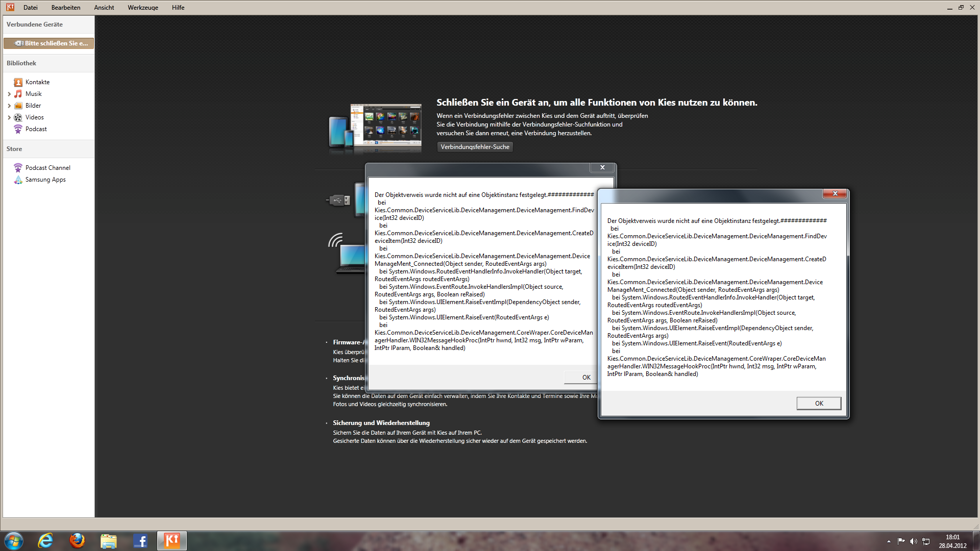The height and width of the screenshot is (551, 980).
Task: Open the Werkzeuge menu
Action: 143,8
